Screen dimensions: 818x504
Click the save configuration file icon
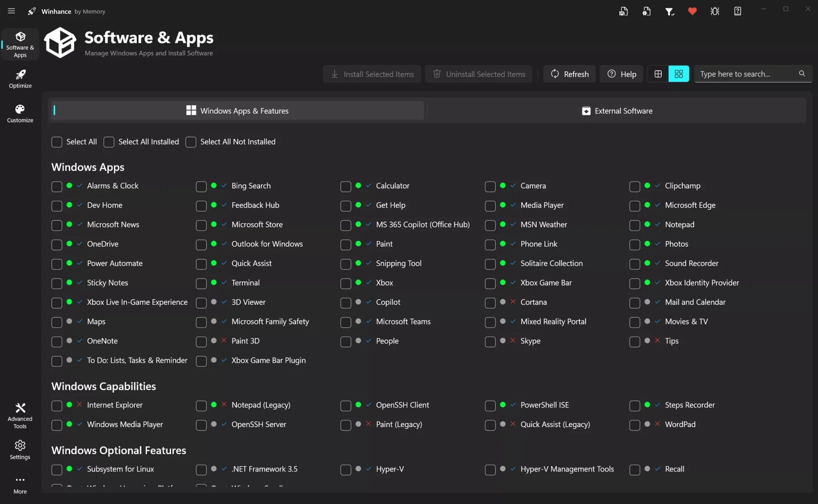(x=623, y=11)
